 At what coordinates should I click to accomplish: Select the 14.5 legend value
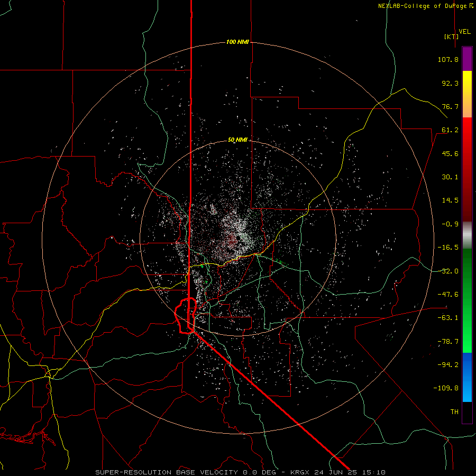tap(450, 200)
